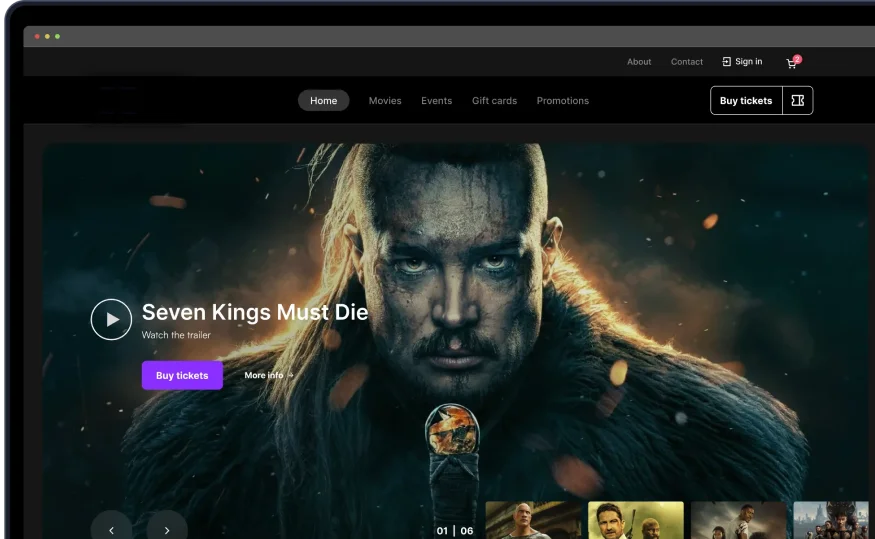Viewport: 875px width, 539px height.
Task: Select the third movie thumbnail
Action: click(738, 520)
